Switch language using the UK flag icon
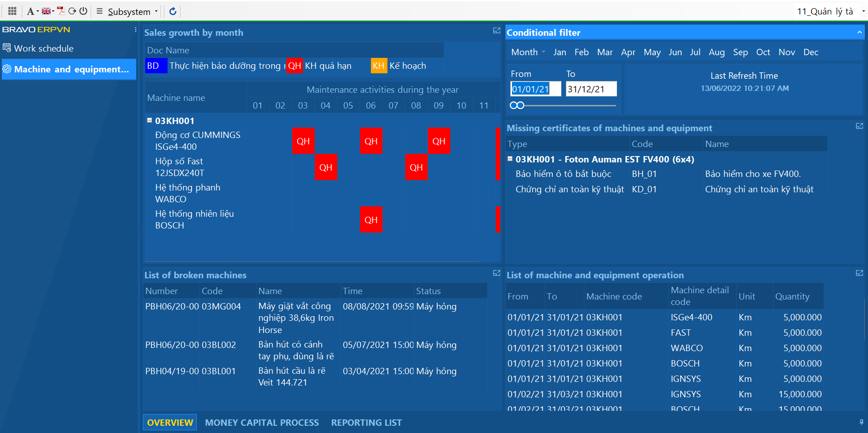868x433 pixels. coord(46,11)
